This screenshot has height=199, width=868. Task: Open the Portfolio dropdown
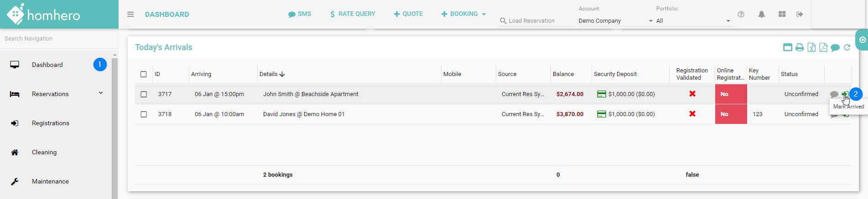[x=693, y=21]
